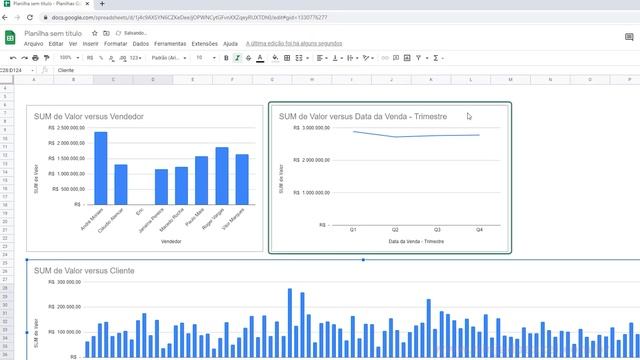The height and width of the screenshot is (360, 640).
Task: Star the spreadsheet with the star icon
Action: point(95,33)
